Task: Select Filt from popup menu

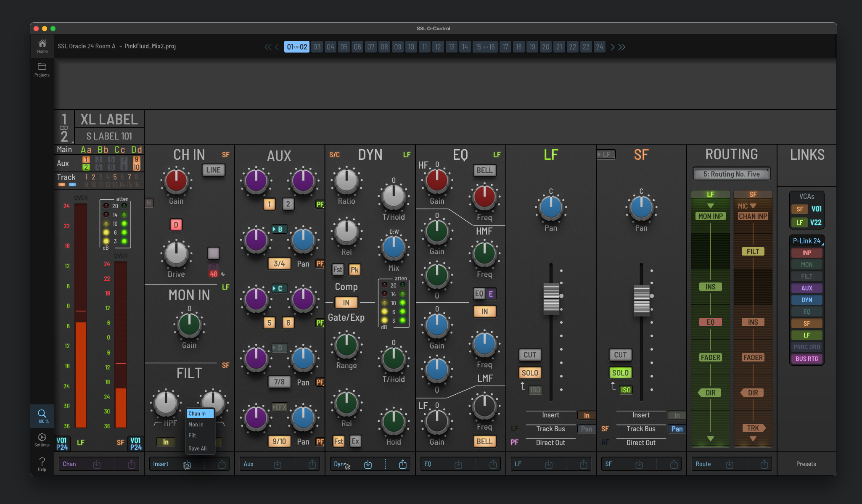Action: (x=201, y=435)
